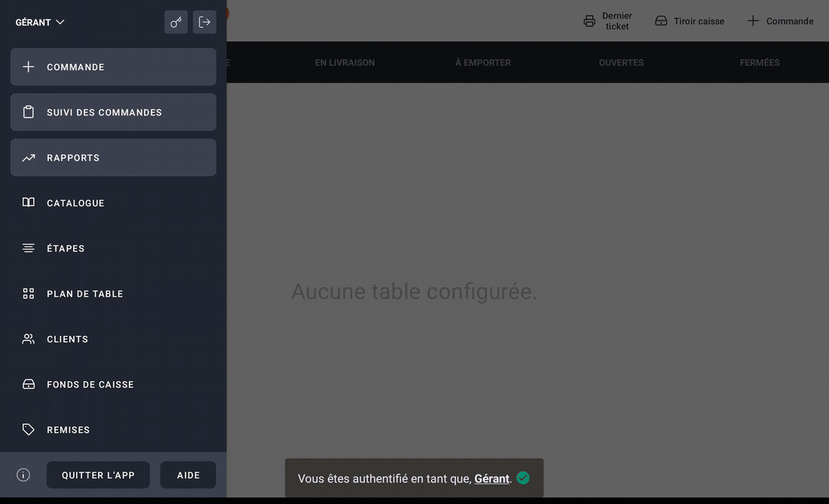Click the people icon for Clients
The height and width of the screenshot is (504, 829).
coord(29,339)
